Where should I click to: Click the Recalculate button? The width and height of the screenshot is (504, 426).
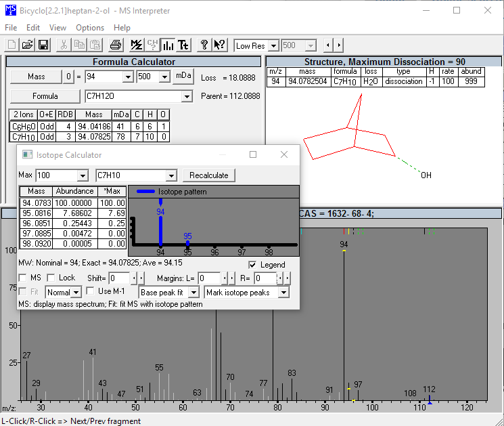(x=209, y=175)
